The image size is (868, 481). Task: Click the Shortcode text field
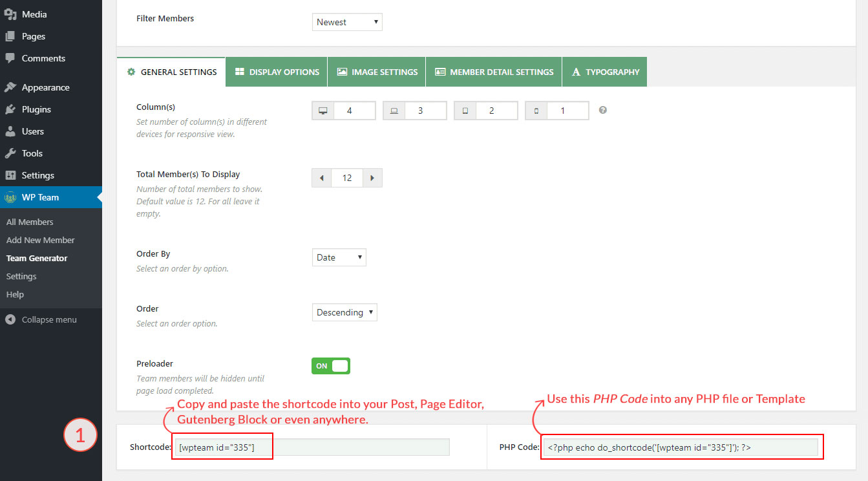(310, 447)
